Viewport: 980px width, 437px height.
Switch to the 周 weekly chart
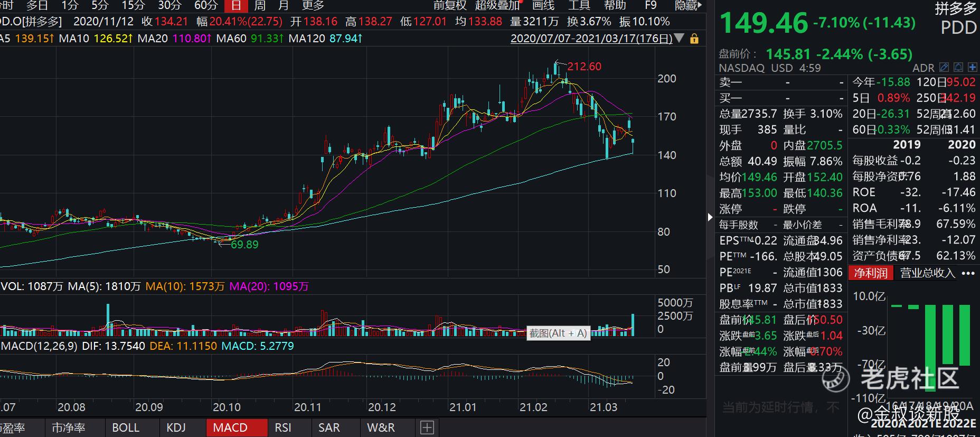260,5
